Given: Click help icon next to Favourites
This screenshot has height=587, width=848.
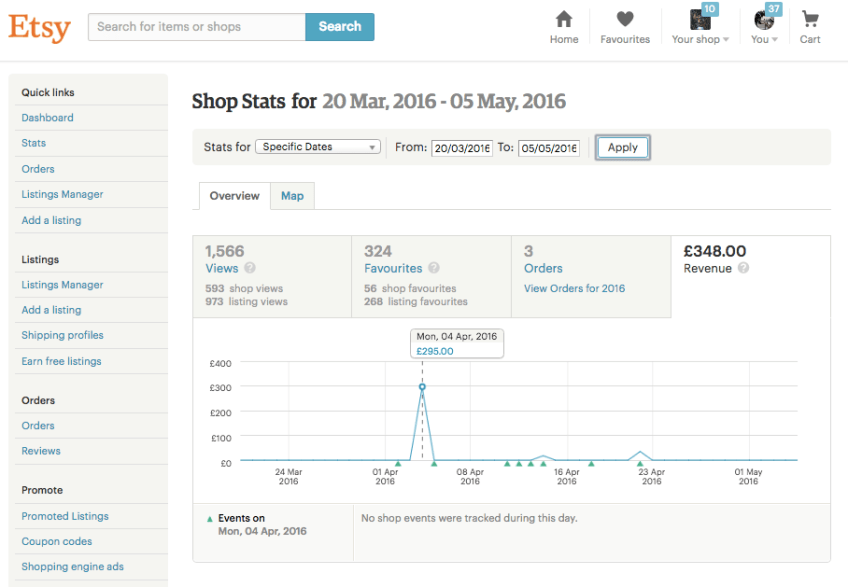Looking at the screenshot, I should (x=433, y=268).
